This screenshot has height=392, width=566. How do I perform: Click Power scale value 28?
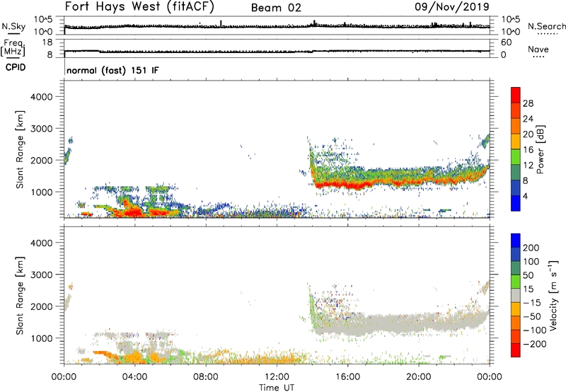click(528, 103)
